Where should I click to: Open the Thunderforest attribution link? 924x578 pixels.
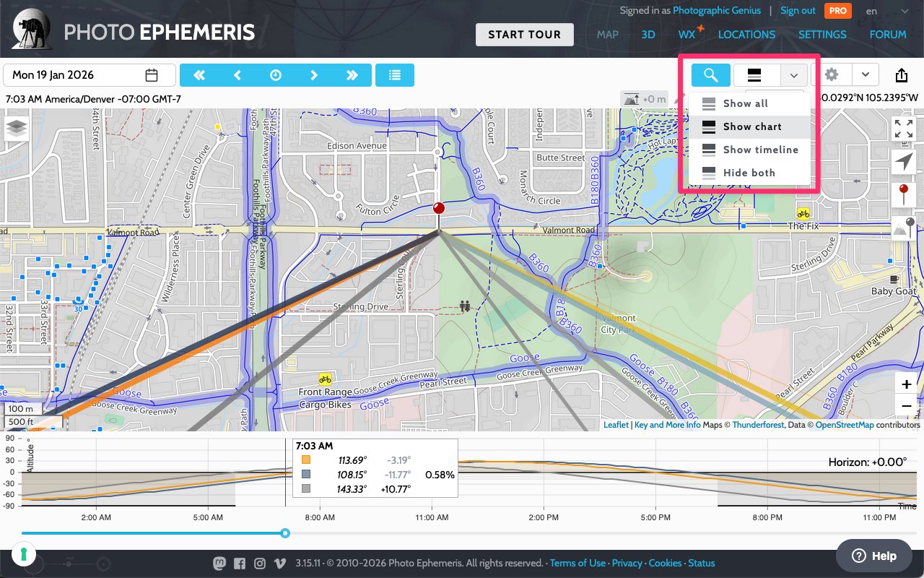click(758, 425)
